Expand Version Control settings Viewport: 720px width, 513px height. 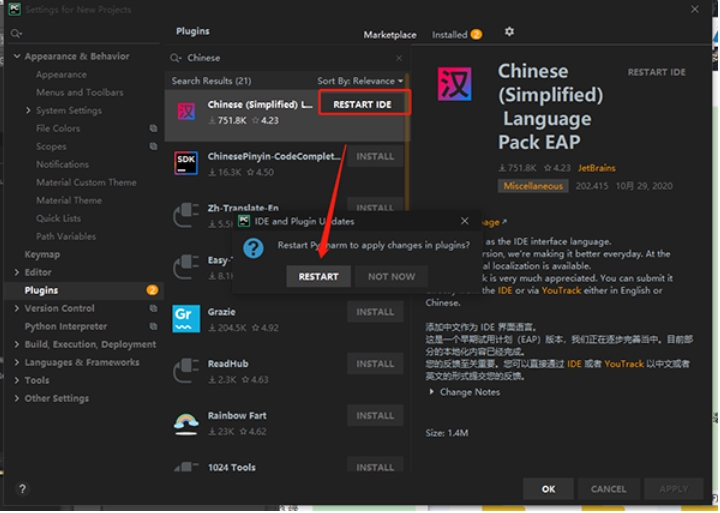point(17,308)
